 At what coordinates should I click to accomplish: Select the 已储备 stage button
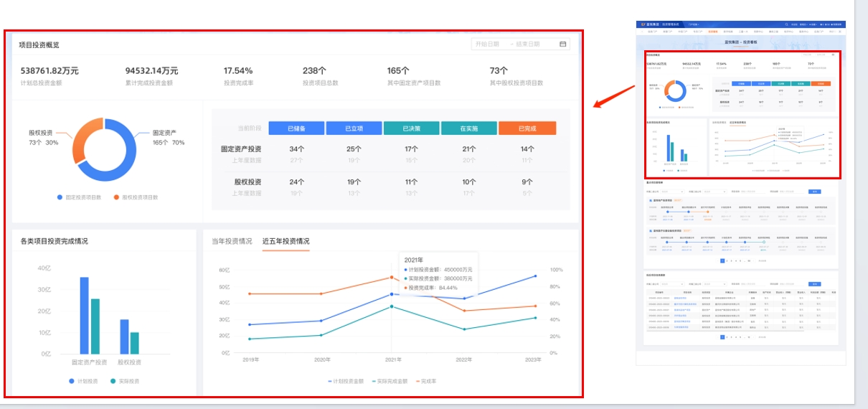click(x=296, y=128)
